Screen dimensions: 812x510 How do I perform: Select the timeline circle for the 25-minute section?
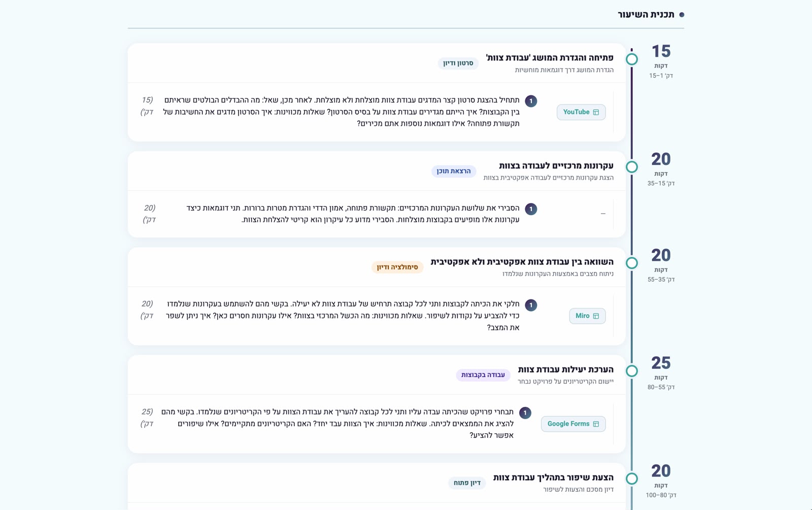632,370
